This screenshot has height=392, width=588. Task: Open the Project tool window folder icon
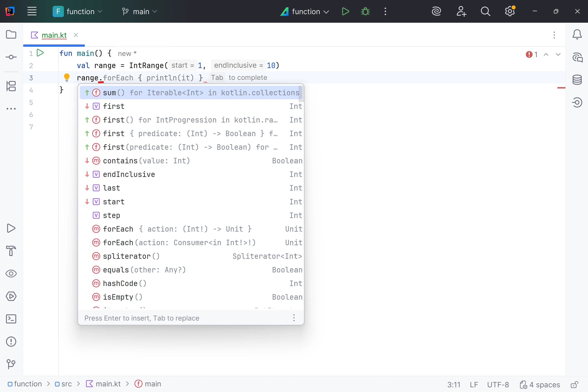pyautogui.click(x=11, y=34)
